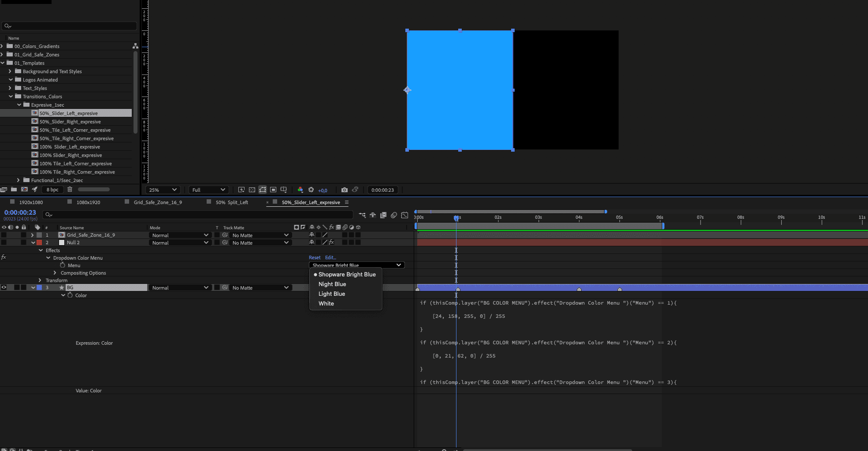
Task: Click the Interpret Footage icon
Action: (x=4, y=190)
